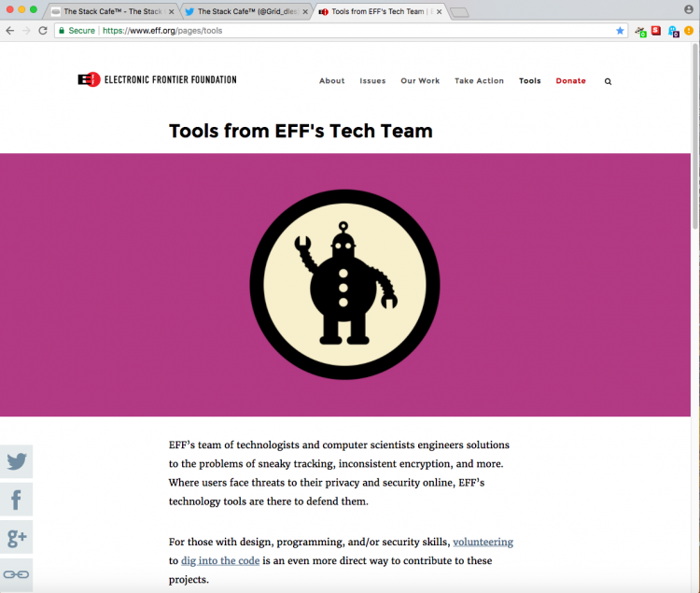Open the Take Action menu

click(x=479, y=81)
